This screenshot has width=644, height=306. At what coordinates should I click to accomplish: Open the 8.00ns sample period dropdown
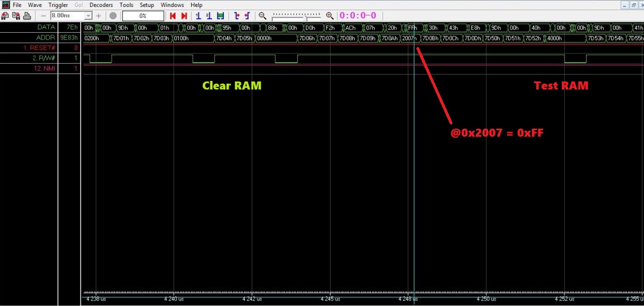pyautogui.click(x=89, y=16)
